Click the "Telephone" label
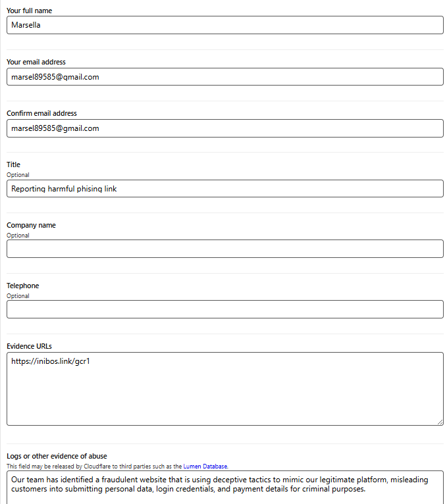Viewport: 447px width, 504px height. [23, 286]
